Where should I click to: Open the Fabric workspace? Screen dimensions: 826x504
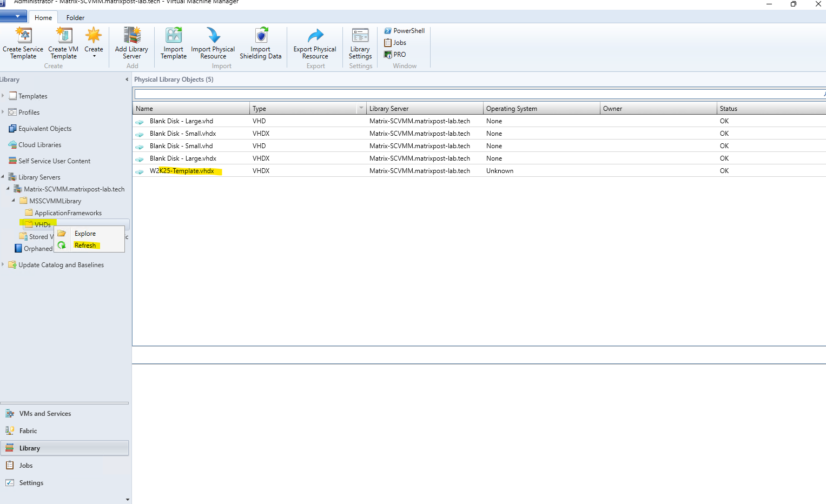[64, 431]
